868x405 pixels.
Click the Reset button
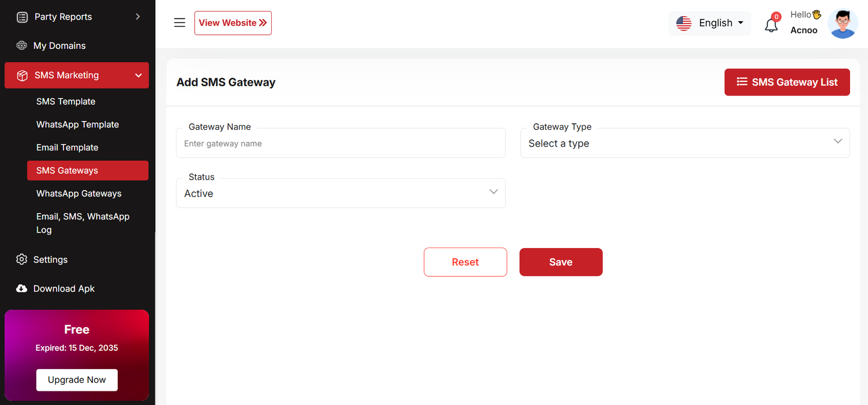pos(465,262)
